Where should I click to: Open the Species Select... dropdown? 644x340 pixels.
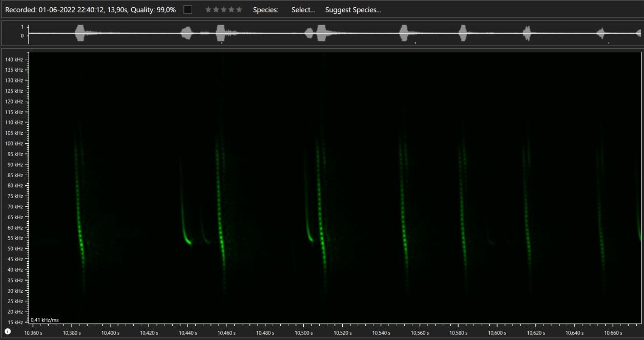303,10
